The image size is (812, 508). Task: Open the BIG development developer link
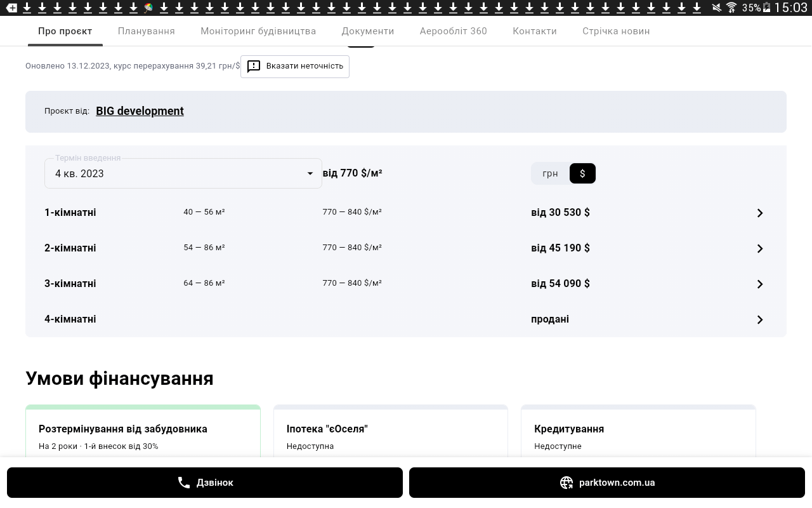click(140, 111)
